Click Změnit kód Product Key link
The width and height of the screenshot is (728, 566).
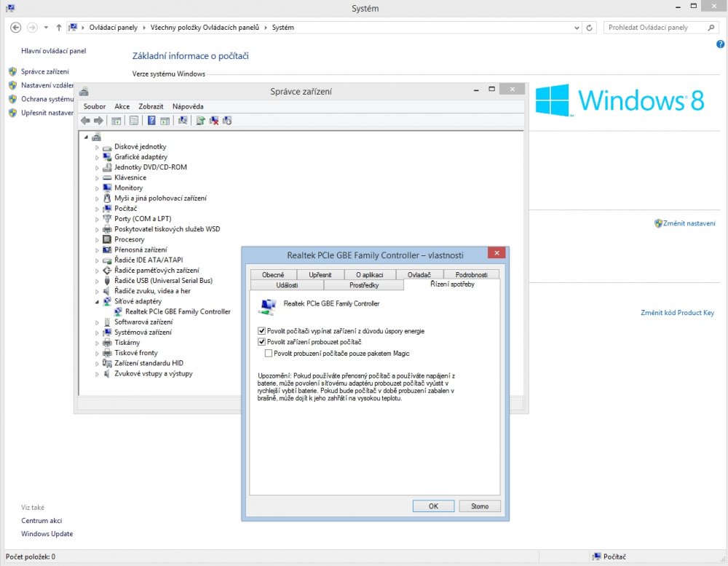677,313
